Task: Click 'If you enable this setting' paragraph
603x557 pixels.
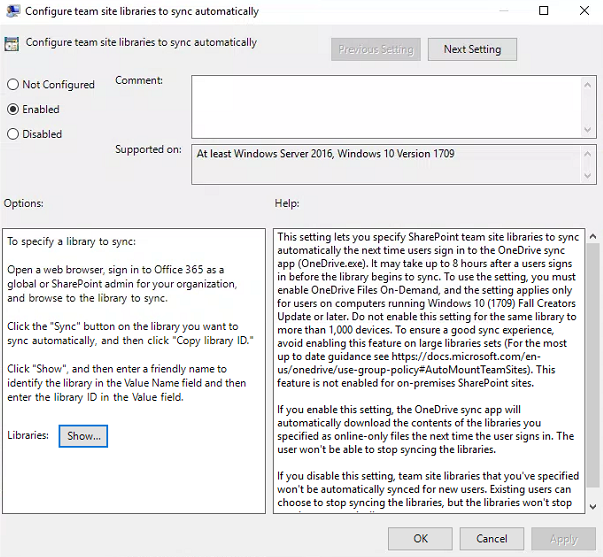Action: [x=425, y=429]
